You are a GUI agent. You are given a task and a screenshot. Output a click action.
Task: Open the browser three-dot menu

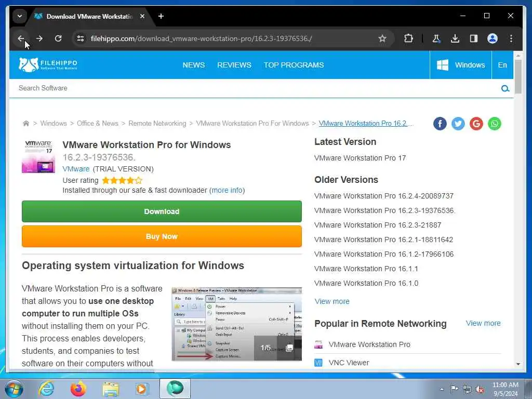coord(511,38)
